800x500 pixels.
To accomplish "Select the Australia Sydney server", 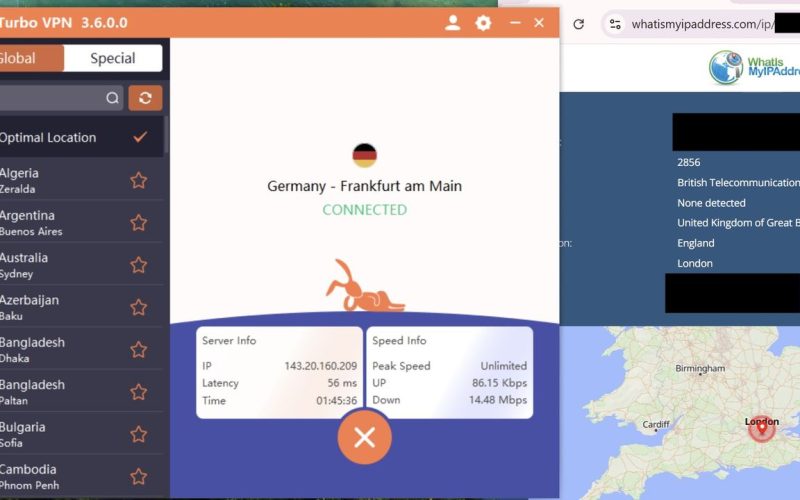I will pos(82,265).
